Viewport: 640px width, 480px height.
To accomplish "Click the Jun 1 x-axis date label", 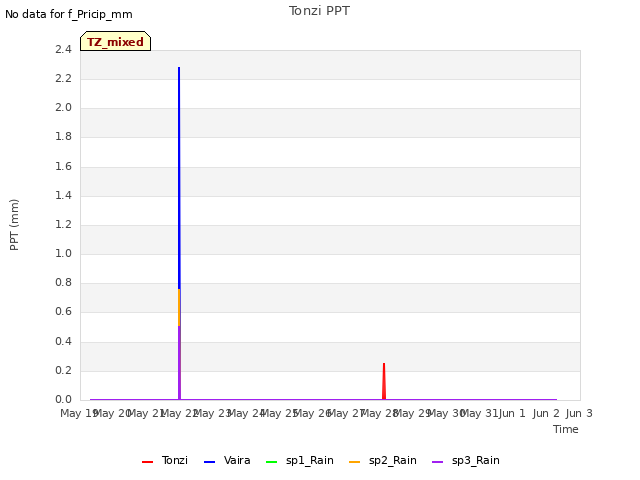I will click(x=512, y=413).
